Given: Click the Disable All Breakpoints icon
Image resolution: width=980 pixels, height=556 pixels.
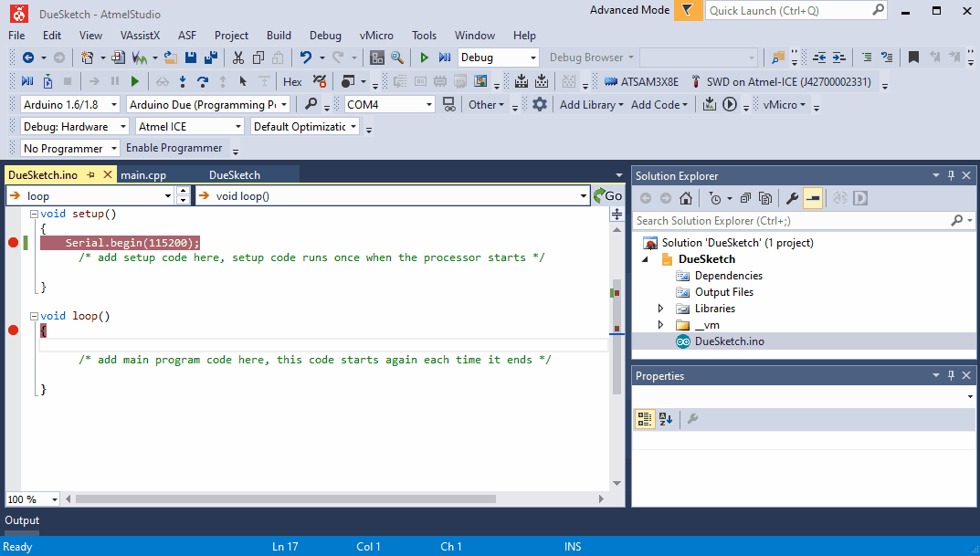Looking at the screenshot, I should pos(320,81).
